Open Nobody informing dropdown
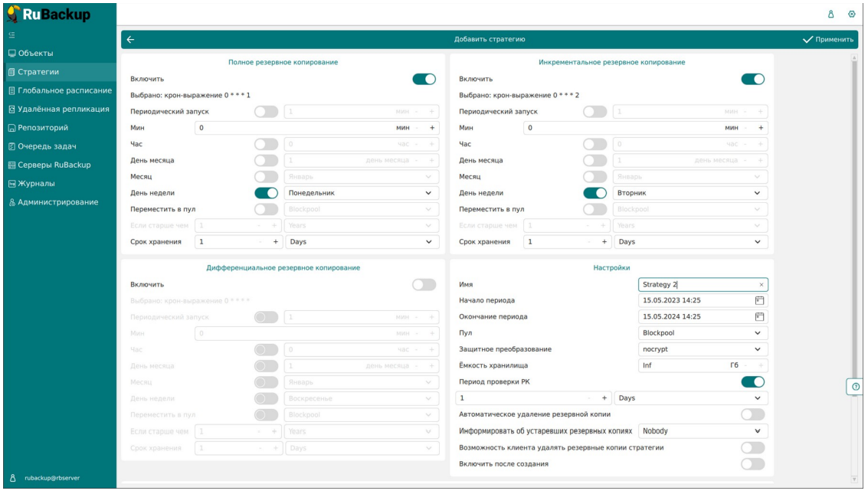The image size is (868, 494). (703, 431)
